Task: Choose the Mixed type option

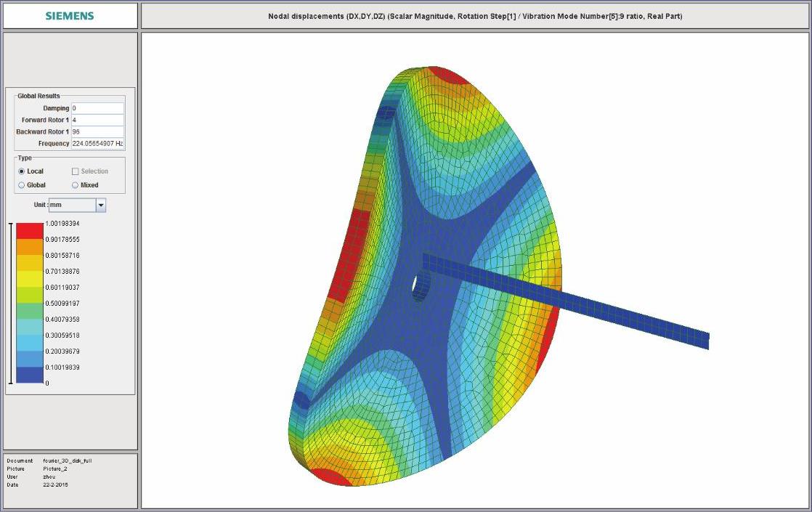Action: (x=76, y=185)
